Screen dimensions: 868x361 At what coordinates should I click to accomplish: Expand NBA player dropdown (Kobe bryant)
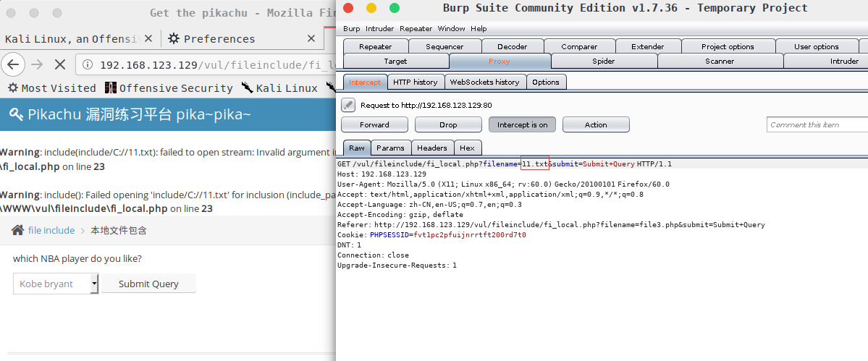tap(56, 284)
